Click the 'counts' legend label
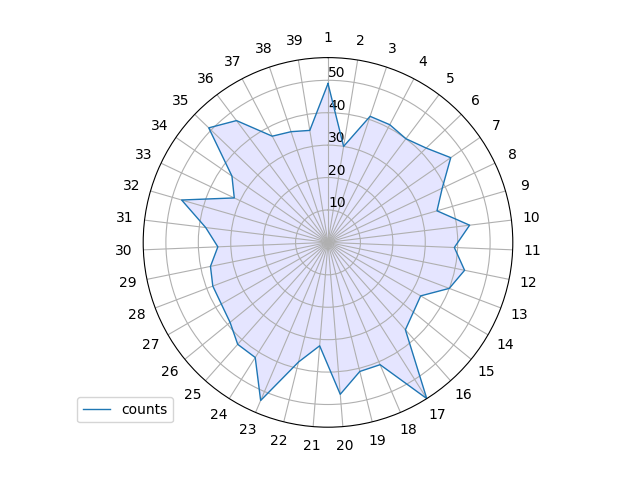The width and height of the screenshot is (640, 480). click(144, 409)
